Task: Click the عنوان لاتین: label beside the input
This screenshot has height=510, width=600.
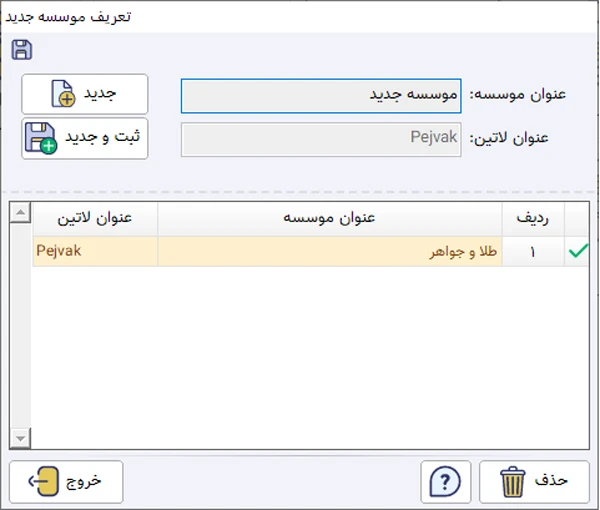Action: tap(524, 138)
